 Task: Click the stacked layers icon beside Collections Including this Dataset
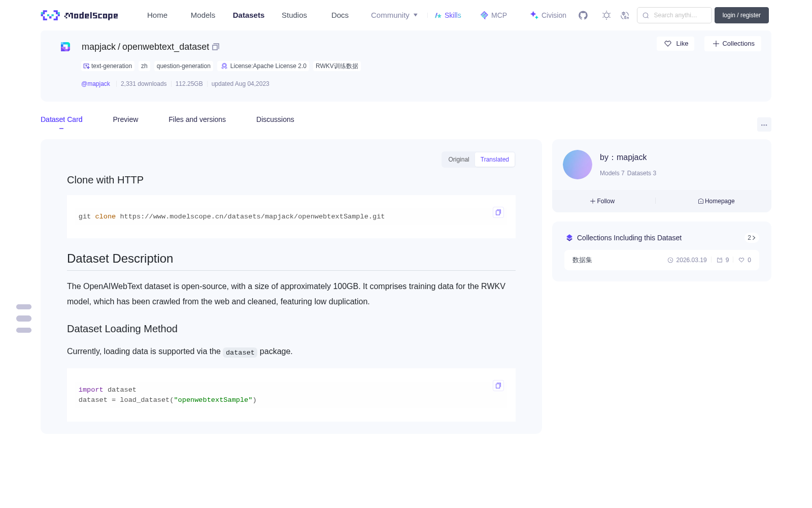pos(569,238)
